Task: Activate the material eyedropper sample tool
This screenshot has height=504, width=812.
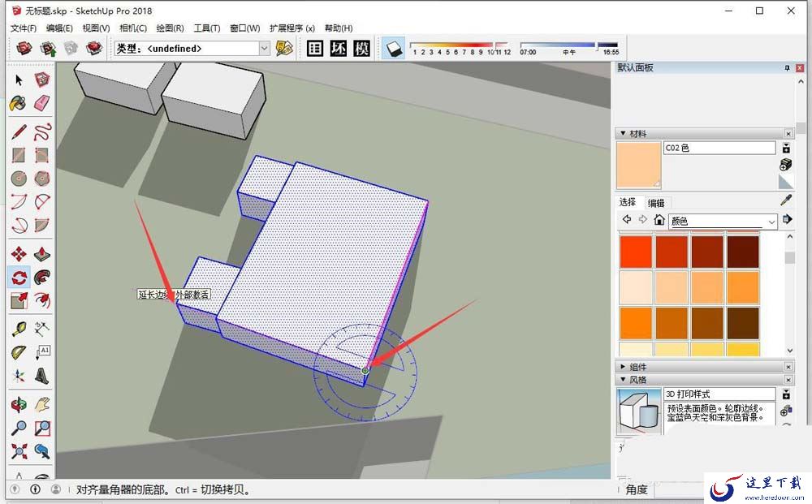Action: 785,200
